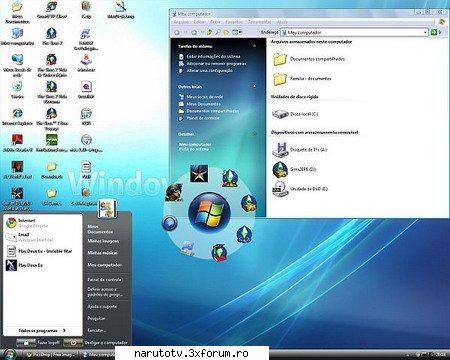The height and width of the screenshot is (360, 450).
Task: Click the Windows orb in the circular dock
Action: pyautogui.click(x=209, y=212)
